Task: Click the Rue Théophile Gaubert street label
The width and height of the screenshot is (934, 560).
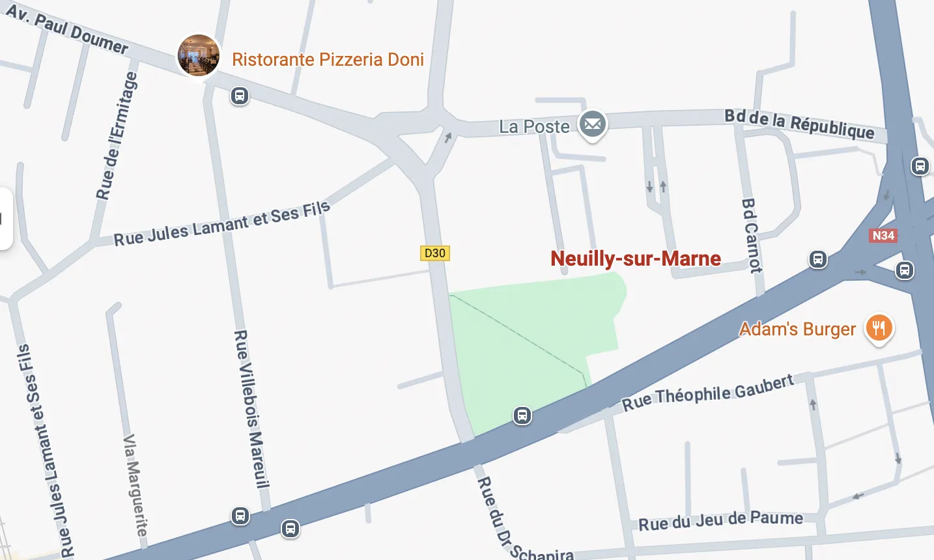Action: tap(708, 393)
